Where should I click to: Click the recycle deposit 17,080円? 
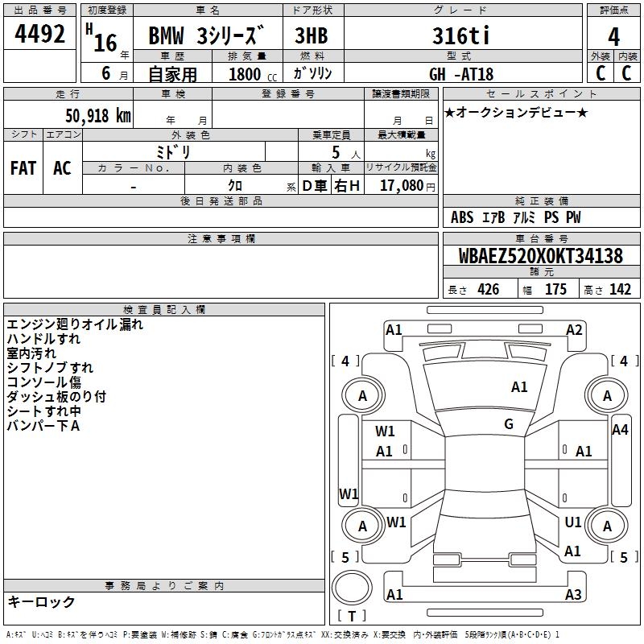click(407, 186)
